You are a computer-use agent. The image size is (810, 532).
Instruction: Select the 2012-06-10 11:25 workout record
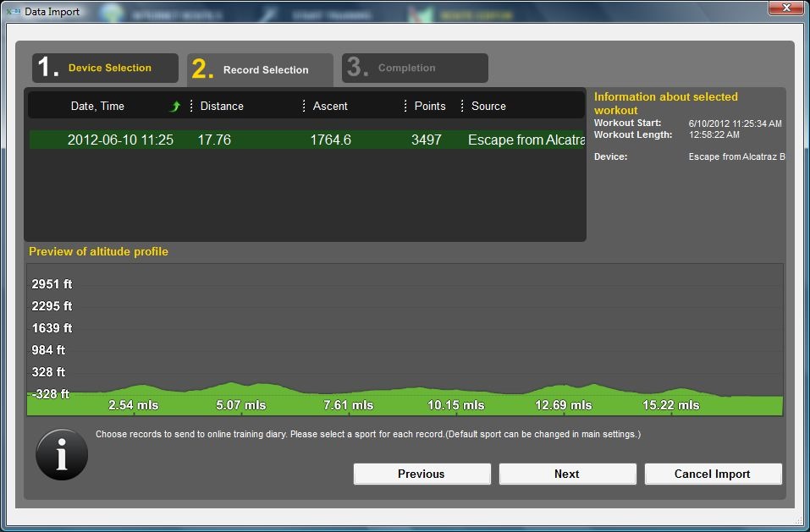pos(307,140)
